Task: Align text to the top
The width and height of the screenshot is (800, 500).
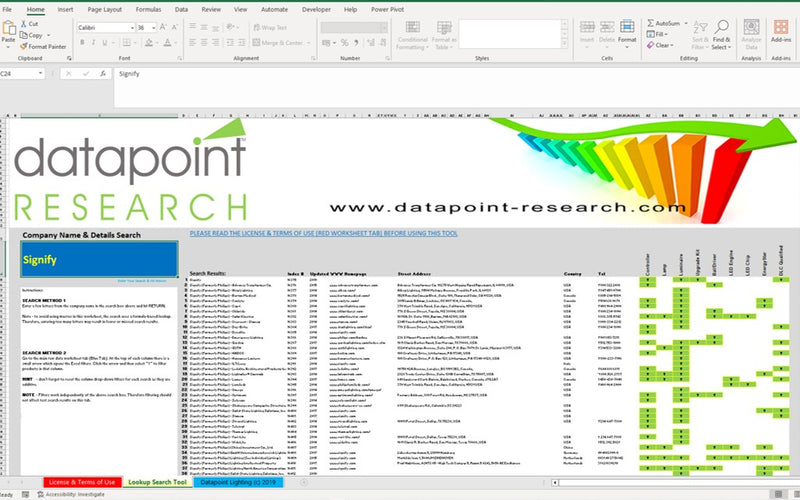Action: [193, 27]
